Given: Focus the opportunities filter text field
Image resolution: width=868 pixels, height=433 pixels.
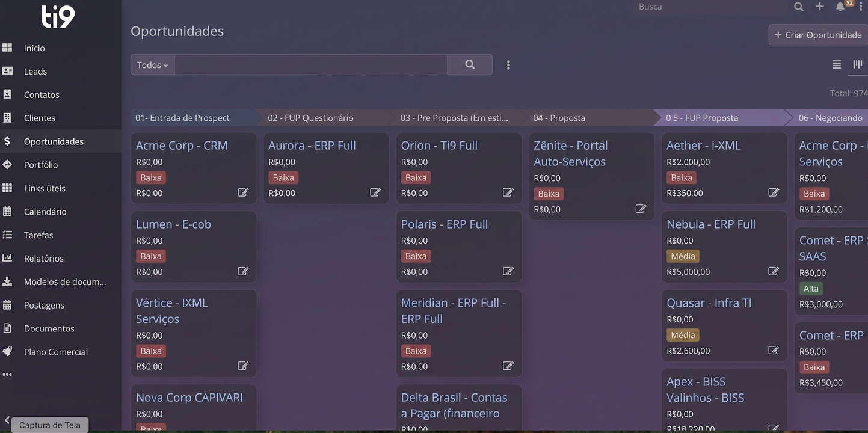Looking at the screenshot, I should click(x=311, y=65).
